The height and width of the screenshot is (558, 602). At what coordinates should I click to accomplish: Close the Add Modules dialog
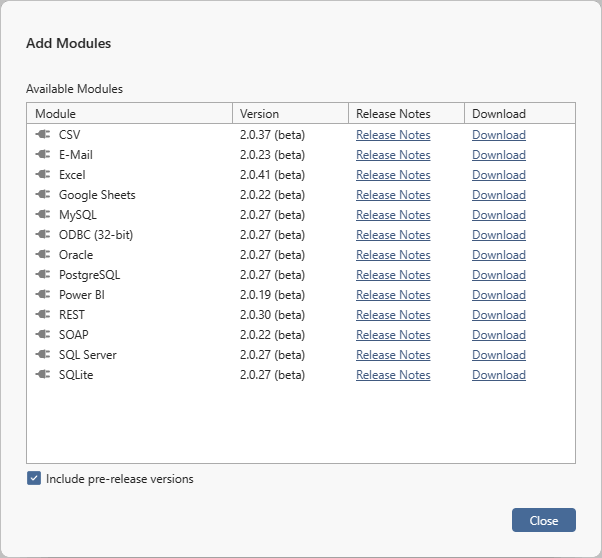544,520
